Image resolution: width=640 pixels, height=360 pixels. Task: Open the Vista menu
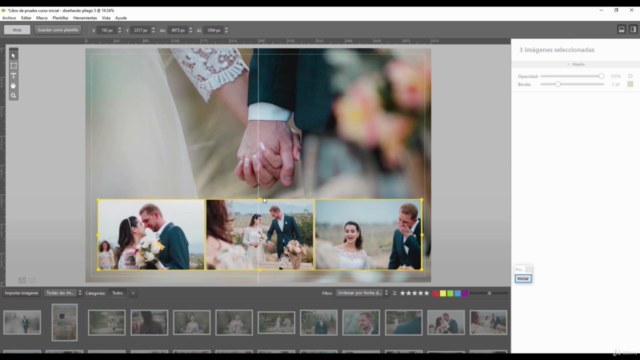click(106, 18)
